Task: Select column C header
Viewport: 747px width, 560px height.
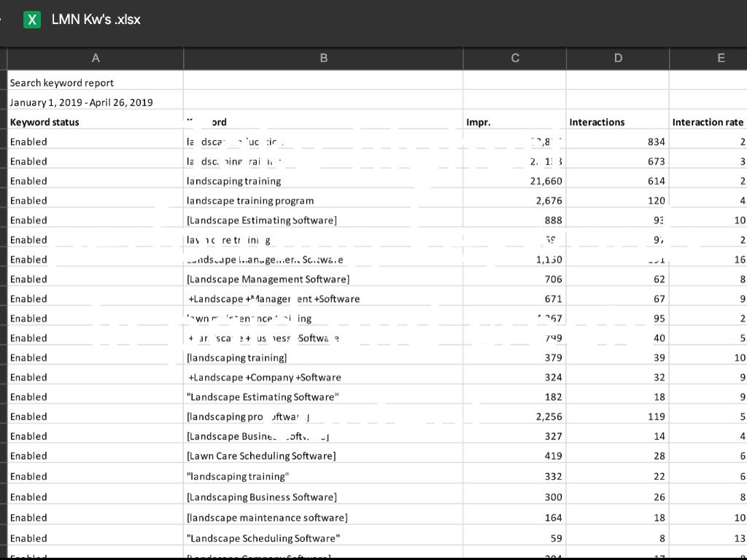Action: (515, 58)
